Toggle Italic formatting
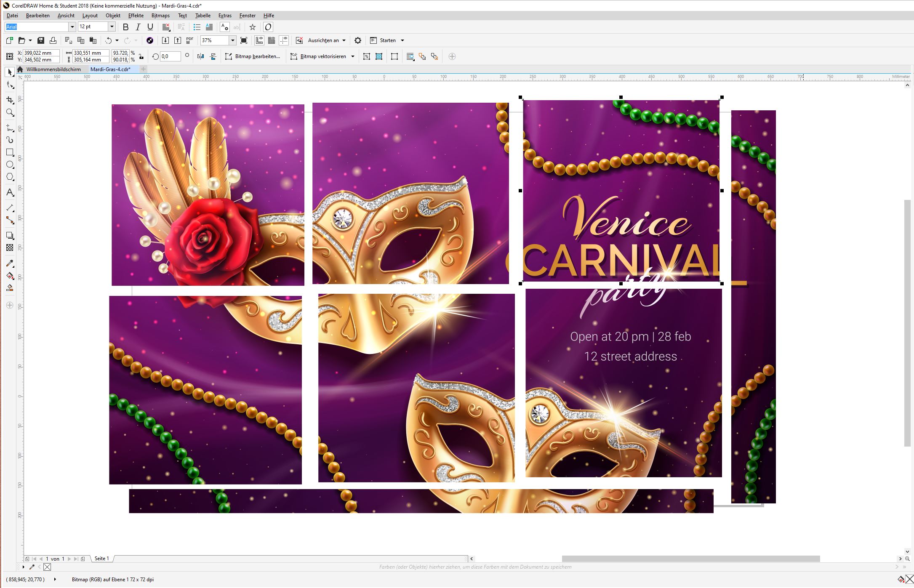This screenshot has width=914, height=588. pos(138,27)
